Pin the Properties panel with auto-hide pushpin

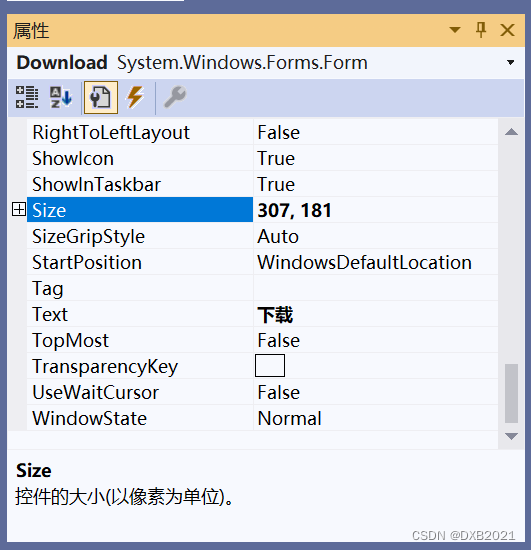[481, 30]
